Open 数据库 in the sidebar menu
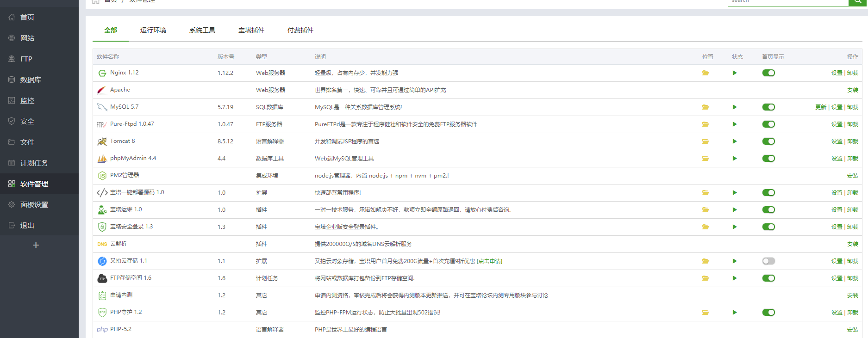The image size is (868, 338). (31, 80)
